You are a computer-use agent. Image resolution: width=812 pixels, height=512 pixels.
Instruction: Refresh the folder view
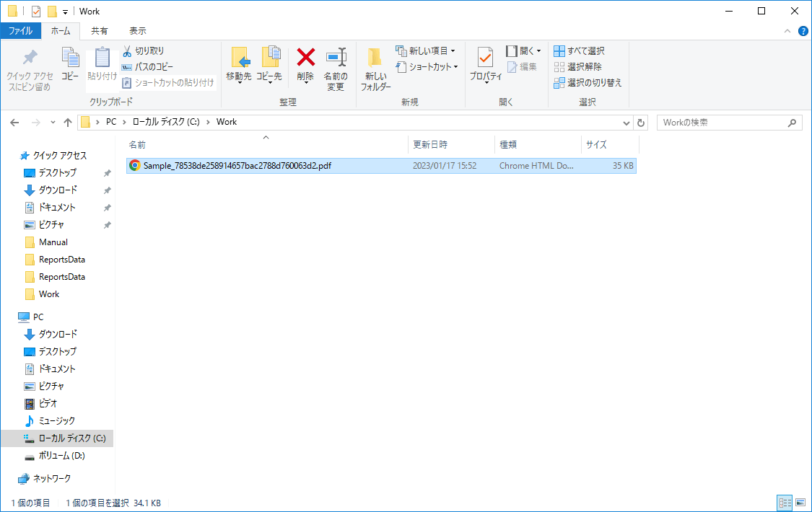point(641,123)
